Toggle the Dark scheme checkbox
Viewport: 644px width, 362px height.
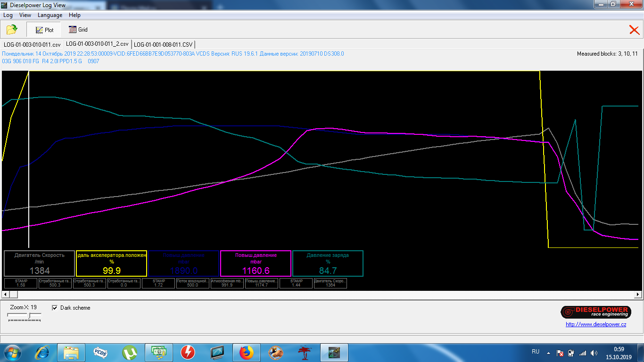55,308
